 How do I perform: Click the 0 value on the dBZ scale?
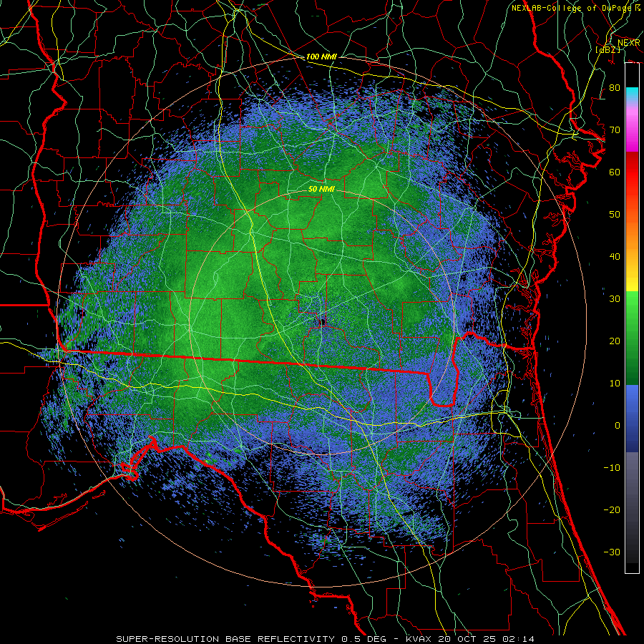tap(618, 426)
